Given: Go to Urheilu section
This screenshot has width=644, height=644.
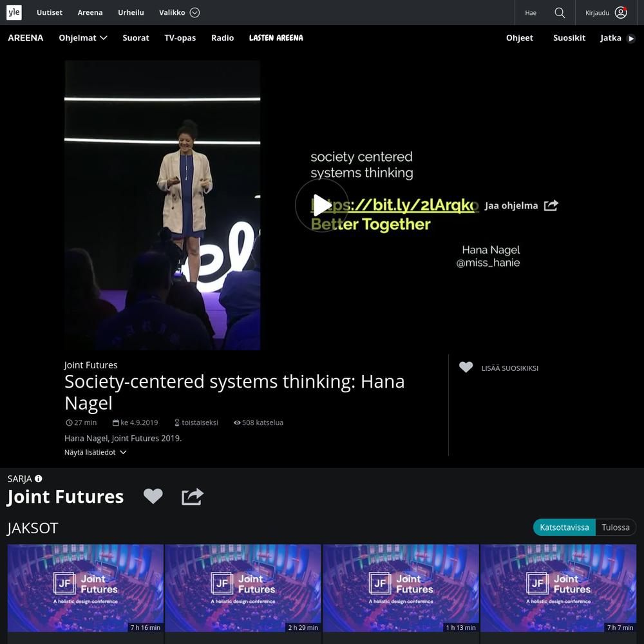Looking at the screenshot, I should point(131,13).
